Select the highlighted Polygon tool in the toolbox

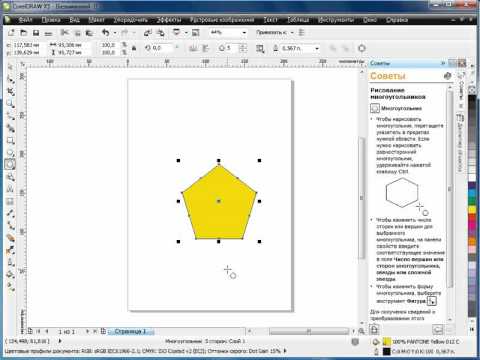tap(10, 164)
